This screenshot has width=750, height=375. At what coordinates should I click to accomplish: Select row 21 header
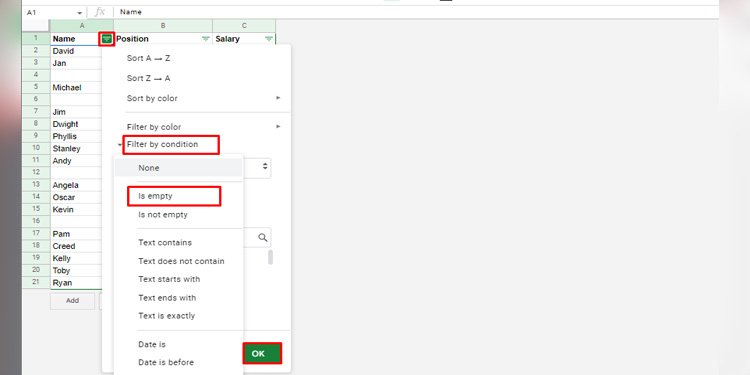(36, 283)
